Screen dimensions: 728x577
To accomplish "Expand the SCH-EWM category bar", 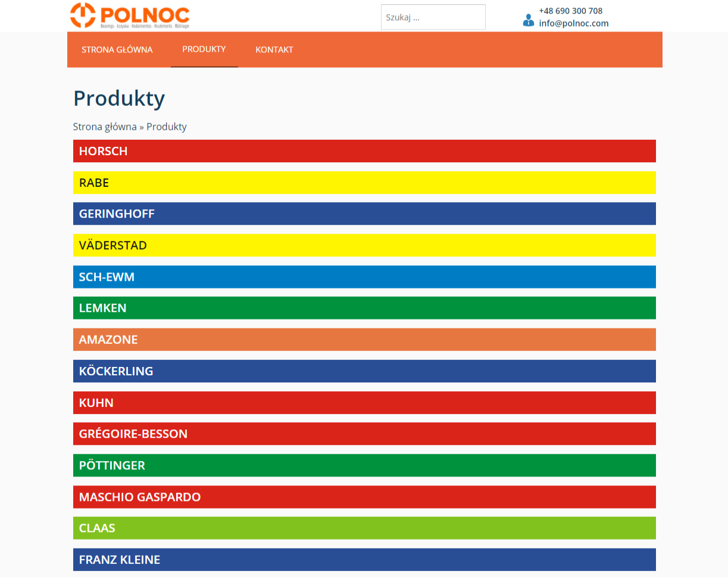I will point(364,277).
